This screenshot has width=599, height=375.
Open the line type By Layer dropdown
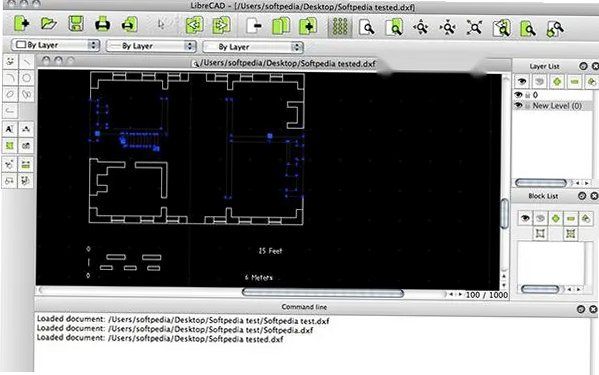tap(253, 47)
